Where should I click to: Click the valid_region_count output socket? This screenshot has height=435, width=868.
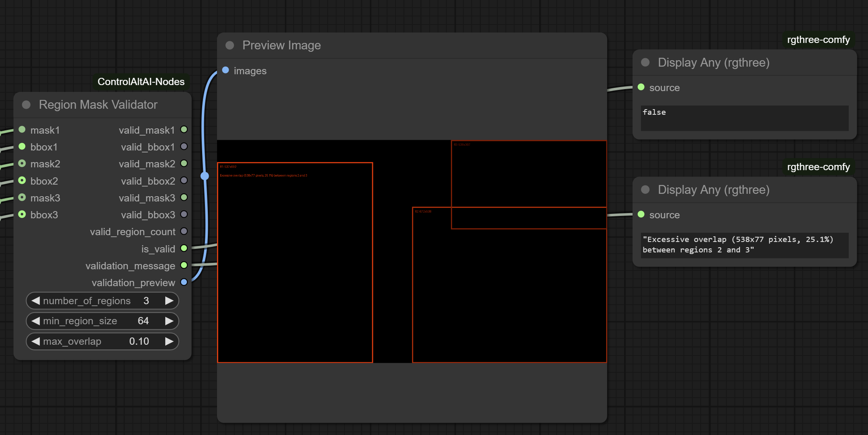pyautogui.click(x=184, y=231)
